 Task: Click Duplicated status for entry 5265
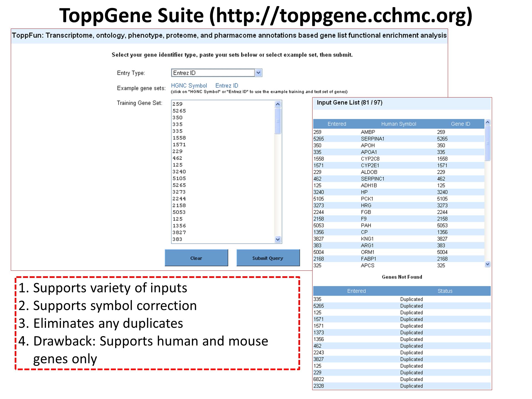(x=411, y=306)
